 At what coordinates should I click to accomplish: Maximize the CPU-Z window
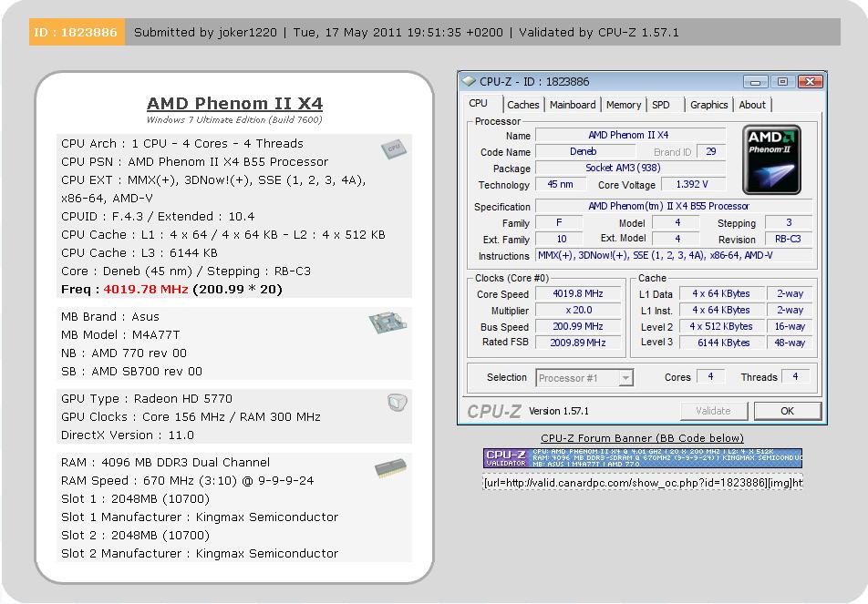click(782, 82)
